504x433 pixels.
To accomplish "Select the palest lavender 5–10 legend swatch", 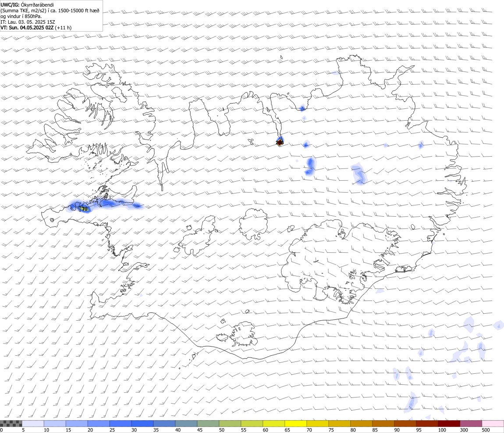I will point(33,423).
